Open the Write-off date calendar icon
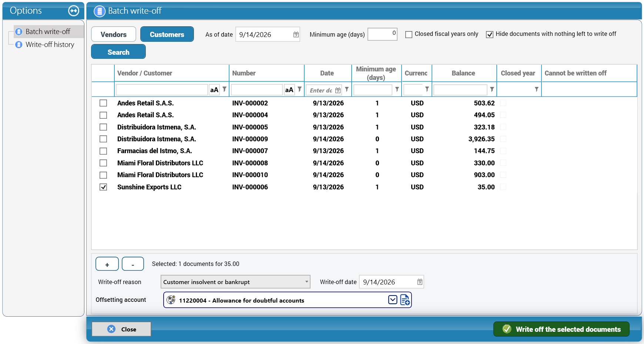 coord(419,282)
